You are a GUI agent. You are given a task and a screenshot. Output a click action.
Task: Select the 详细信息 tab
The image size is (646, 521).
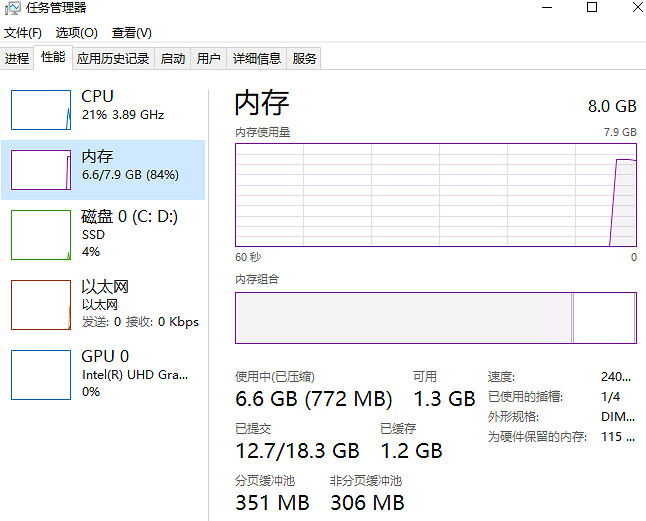pos(257,59)
